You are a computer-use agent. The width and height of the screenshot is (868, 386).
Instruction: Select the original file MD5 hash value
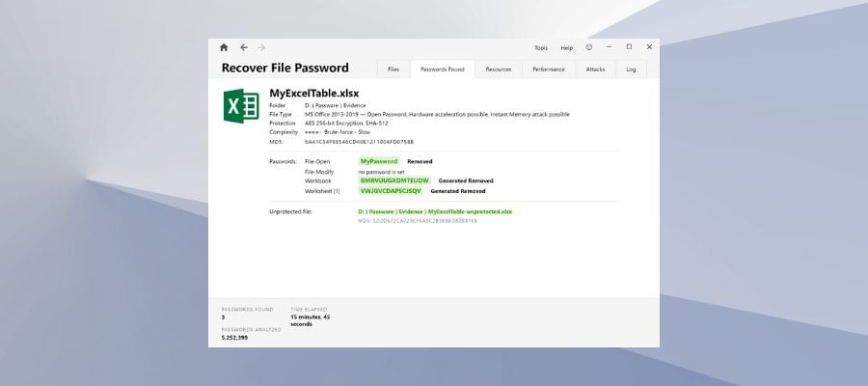359,142
